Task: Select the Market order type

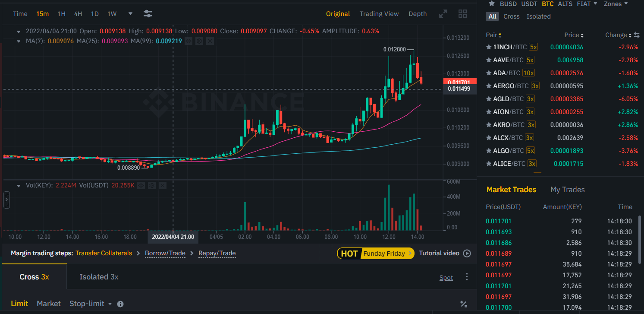Action: click(x=49, y=304)
